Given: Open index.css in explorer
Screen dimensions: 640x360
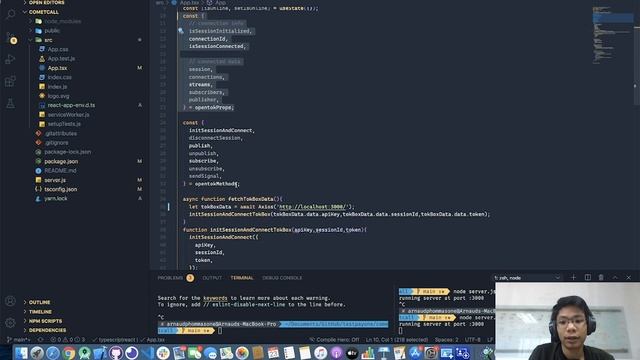Looking at the screenshot, I should point(59,77).
